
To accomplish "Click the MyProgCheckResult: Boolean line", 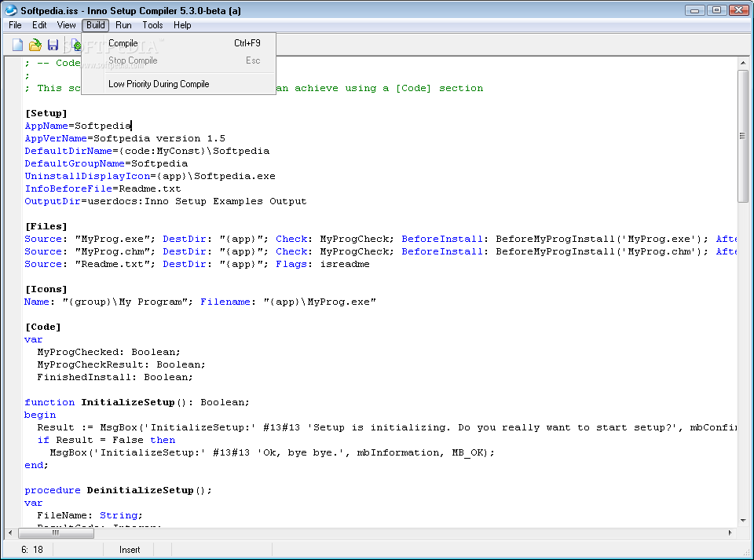I will point(121,364).
